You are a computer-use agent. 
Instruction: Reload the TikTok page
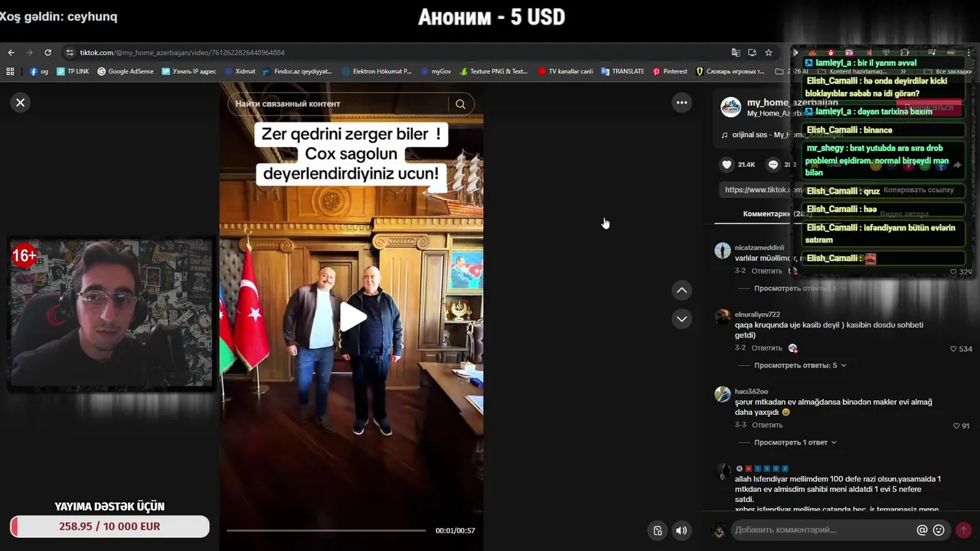(47, 53)
